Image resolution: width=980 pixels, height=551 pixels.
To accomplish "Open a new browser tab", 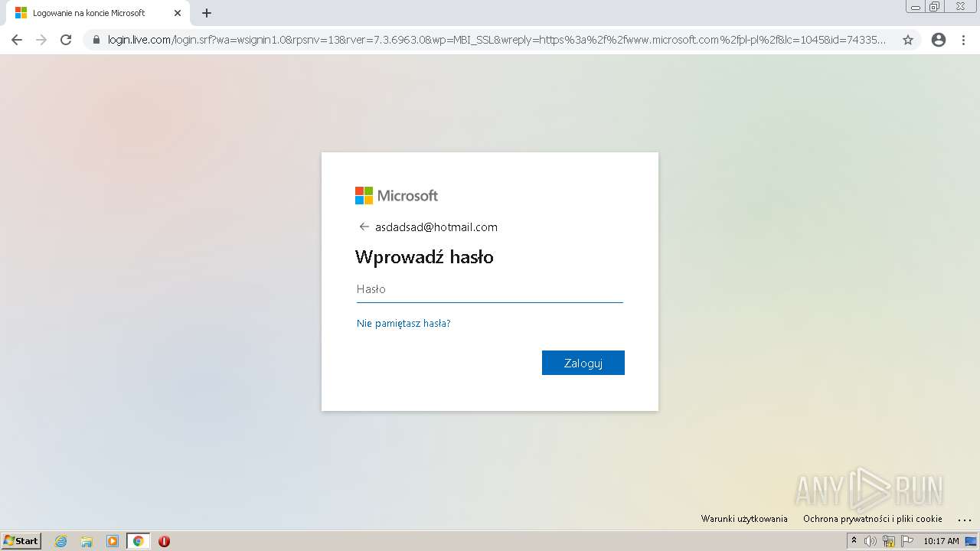I will coord(207,13).
